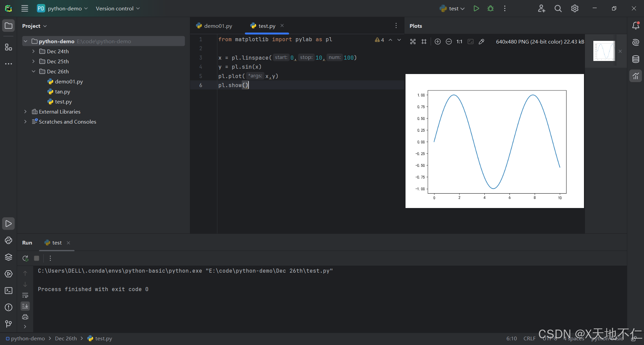Rerun test in Run panel
This screenshot has height=345, width=644.
(25, 258)
